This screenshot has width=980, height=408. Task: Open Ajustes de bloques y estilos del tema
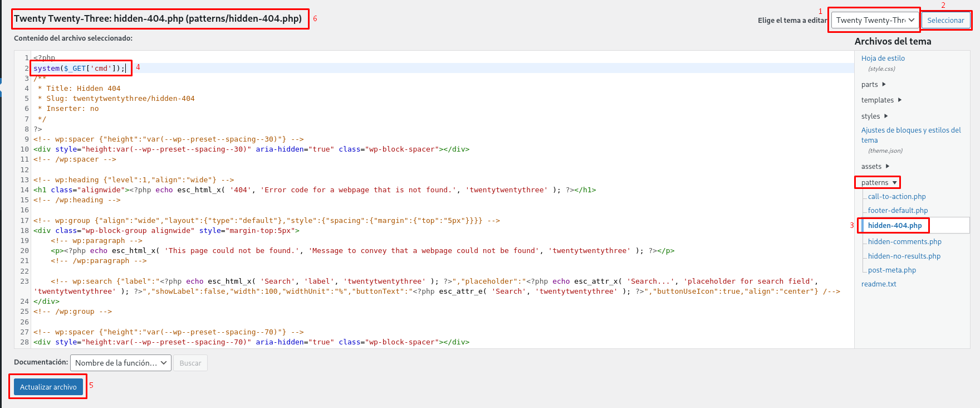click(x=911, y=135)
